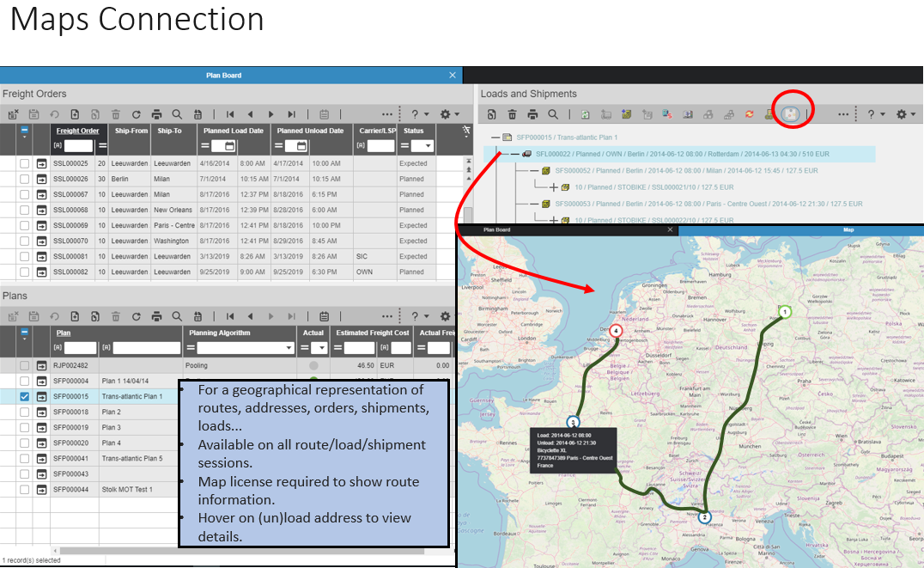Image resolution: width=924 pixels, height=568 pixels.
Task: Expand the SSL000021/10 shipment line node
Action: tap(553, 187)
